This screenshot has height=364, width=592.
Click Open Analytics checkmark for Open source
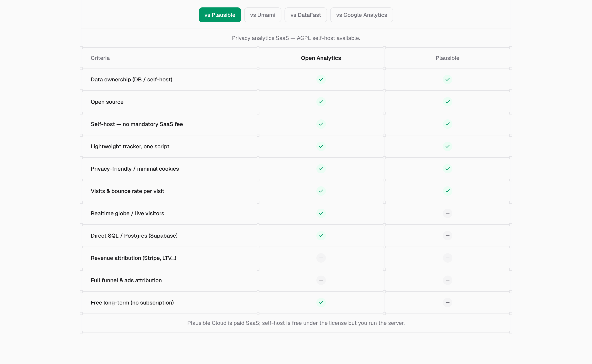point(321,102)
